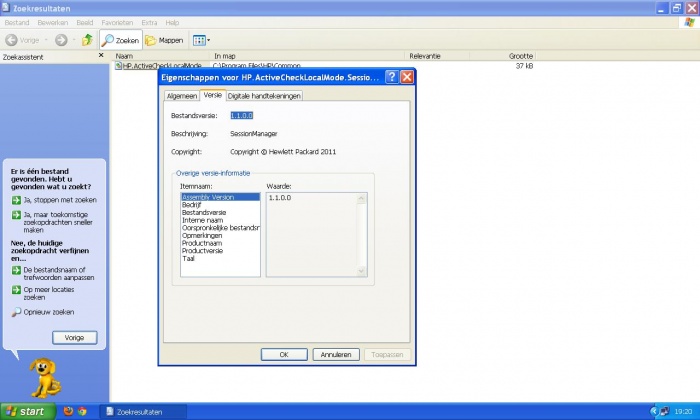Open the Extra menu
The image size is (700, 420).
pyautogui.click(x=149, y=22)
